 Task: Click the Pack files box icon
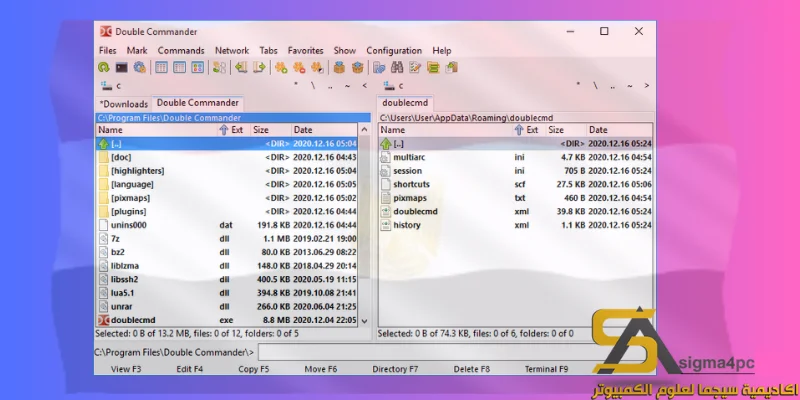(339, 67)
